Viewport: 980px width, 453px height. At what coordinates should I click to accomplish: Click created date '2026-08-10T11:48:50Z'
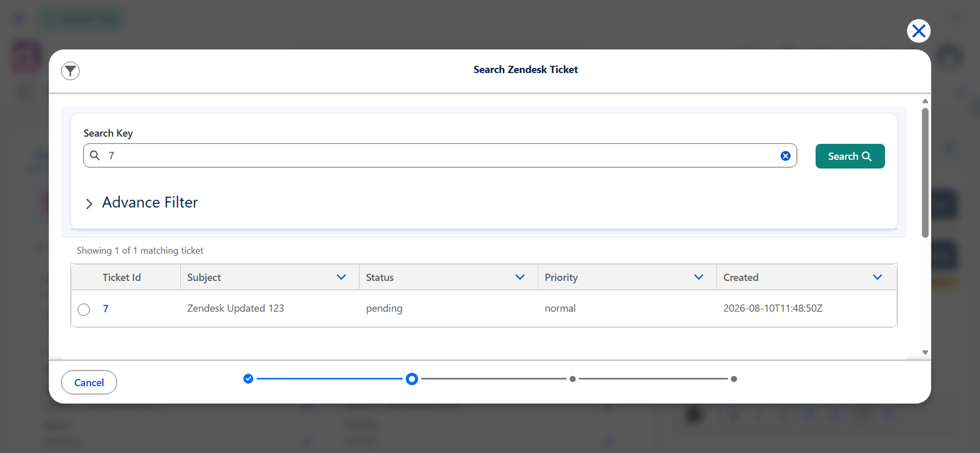773,309
